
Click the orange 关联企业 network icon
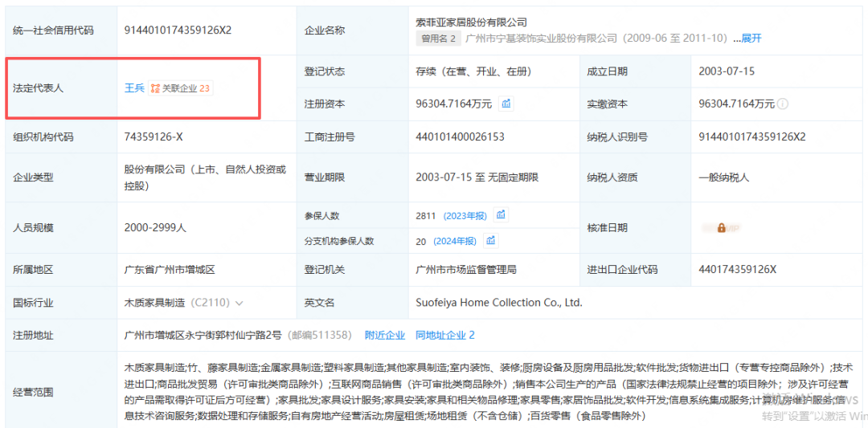pos(155,88)
